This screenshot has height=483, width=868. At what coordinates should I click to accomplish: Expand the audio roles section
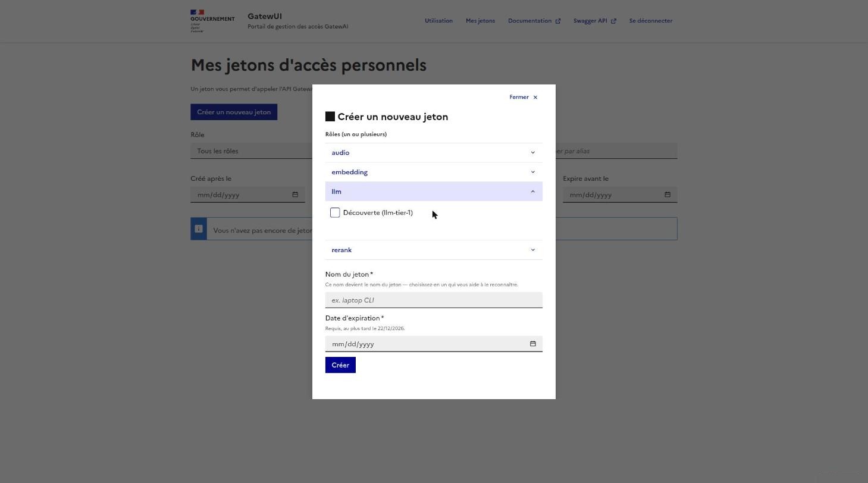(434, 153)
